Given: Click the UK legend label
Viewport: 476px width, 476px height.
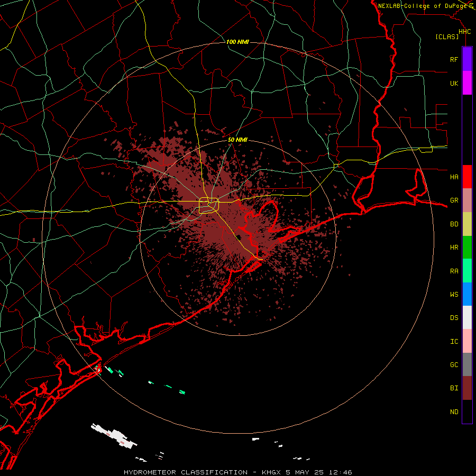Looking at the screenshot, I should click(454, 83).
